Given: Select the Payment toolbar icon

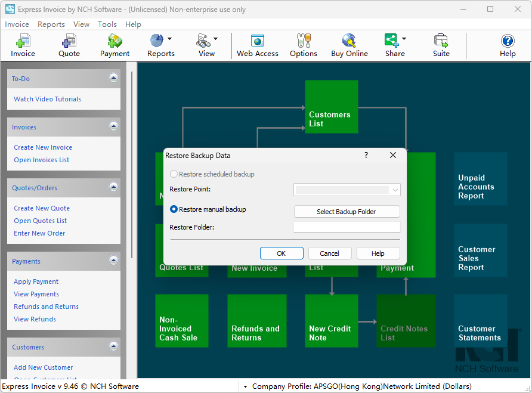Looking at the screenshot, I should [x=115, y=45].
